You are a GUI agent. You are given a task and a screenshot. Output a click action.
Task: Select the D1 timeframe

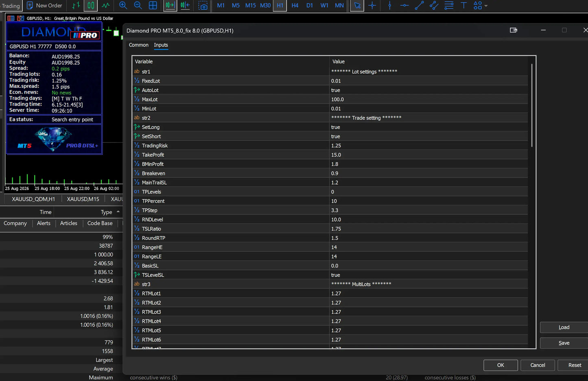[x=310, y=6]
